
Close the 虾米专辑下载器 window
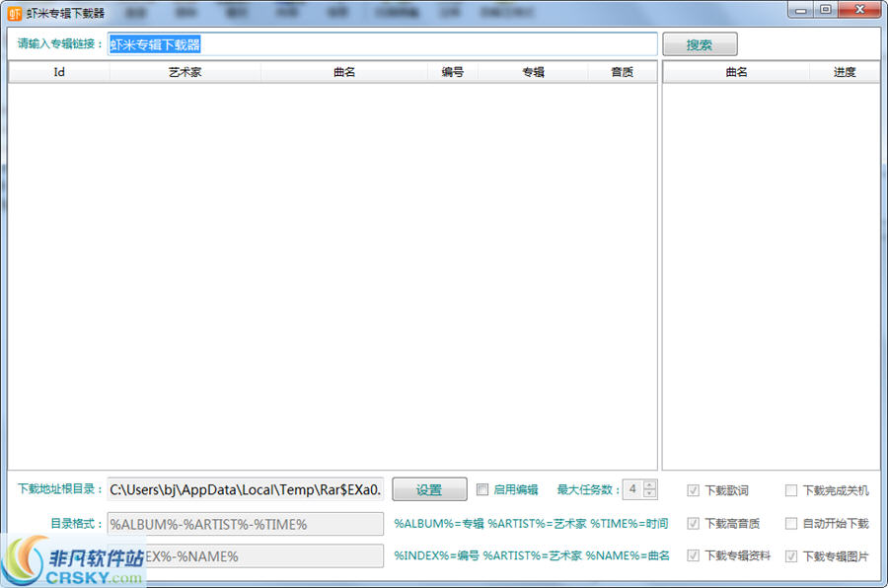click(x=859, y=10)
